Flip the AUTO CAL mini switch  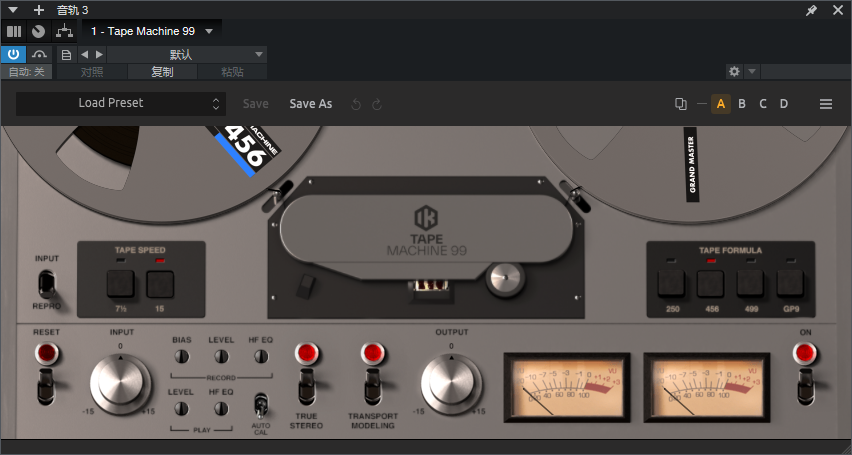point(261,406)
